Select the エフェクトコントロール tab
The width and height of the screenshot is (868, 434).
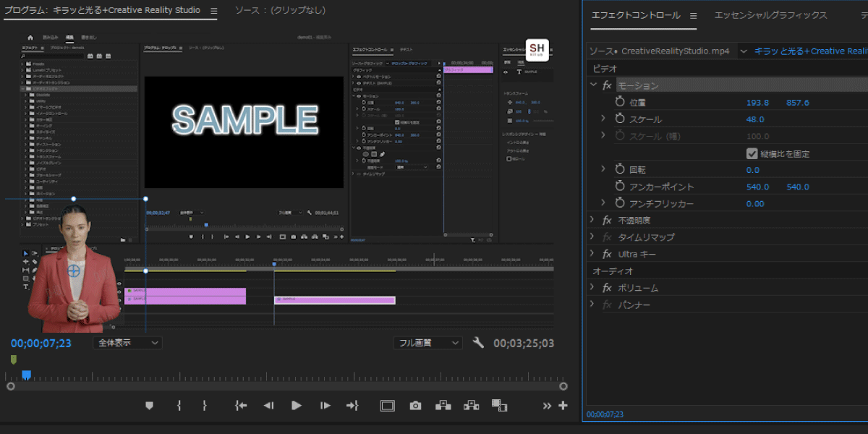[x=636, y=15]
